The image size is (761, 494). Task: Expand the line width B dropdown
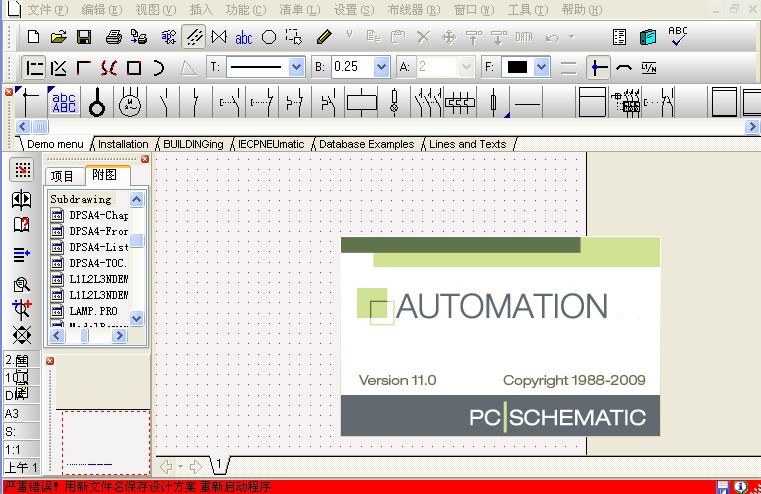[381, 67]
